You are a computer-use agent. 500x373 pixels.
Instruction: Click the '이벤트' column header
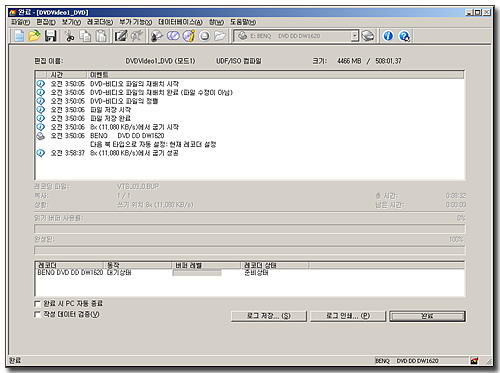[275, 75]
